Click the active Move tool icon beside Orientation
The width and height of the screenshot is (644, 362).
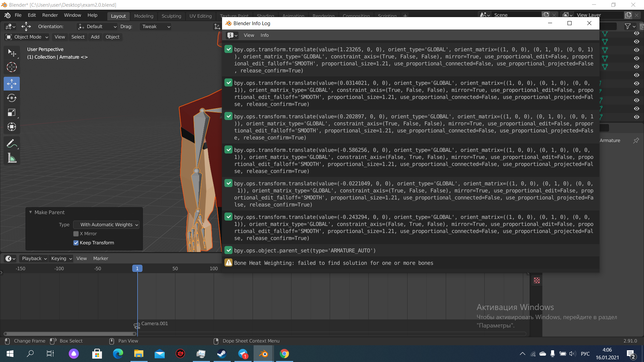(26, 26)
